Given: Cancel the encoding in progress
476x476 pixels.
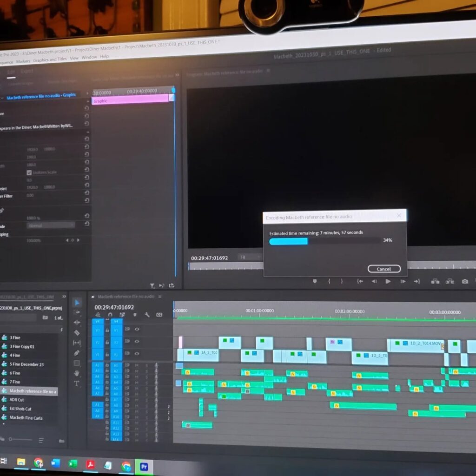Looking at the screenshot, I should click(x=384, y=269).
